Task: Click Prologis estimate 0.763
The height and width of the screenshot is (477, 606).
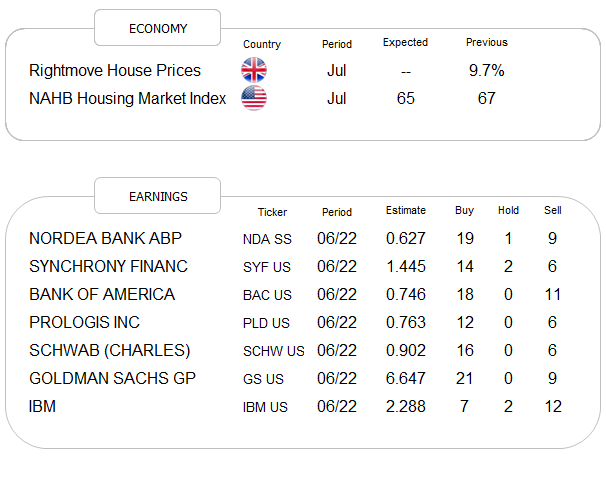Action: pos(406,322)
